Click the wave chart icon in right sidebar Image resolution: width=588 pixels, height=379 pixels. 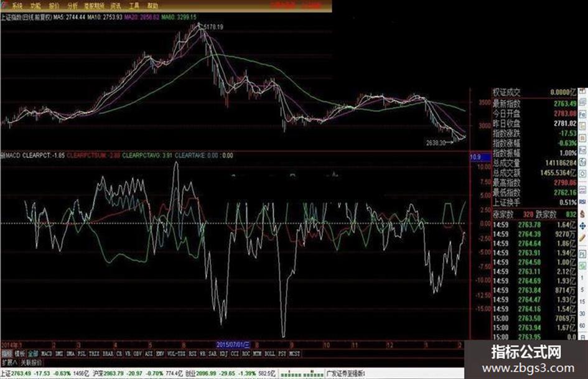(582, 189)
